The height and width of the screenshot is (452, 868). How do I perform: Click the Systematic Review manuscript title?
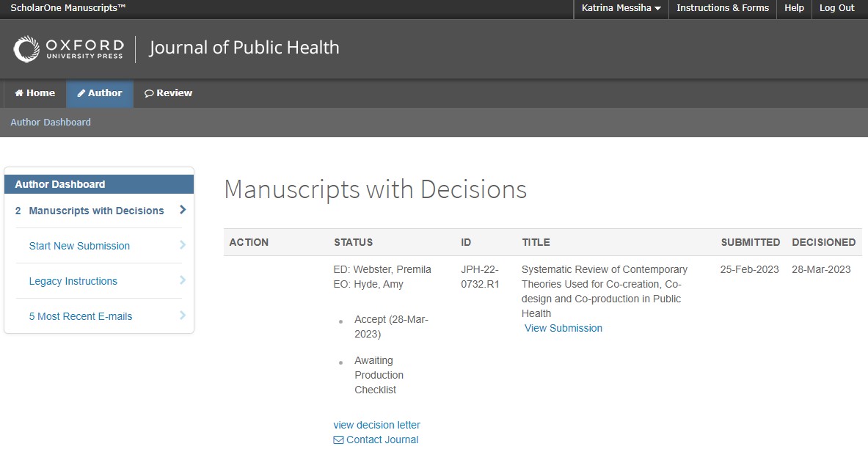604,291
